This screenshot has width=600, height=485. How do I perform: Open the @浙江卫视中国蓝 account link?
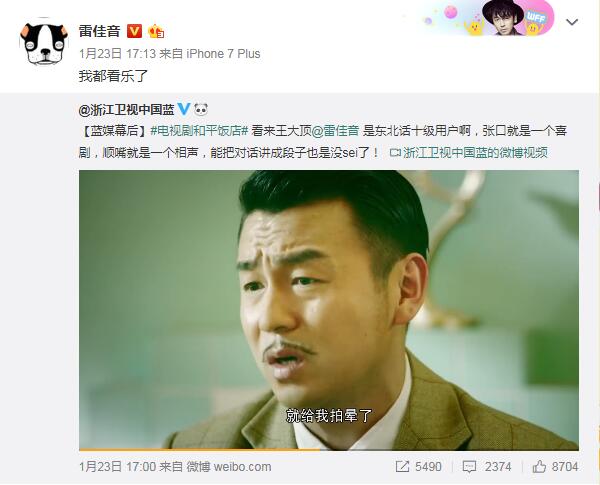(126, 109)
